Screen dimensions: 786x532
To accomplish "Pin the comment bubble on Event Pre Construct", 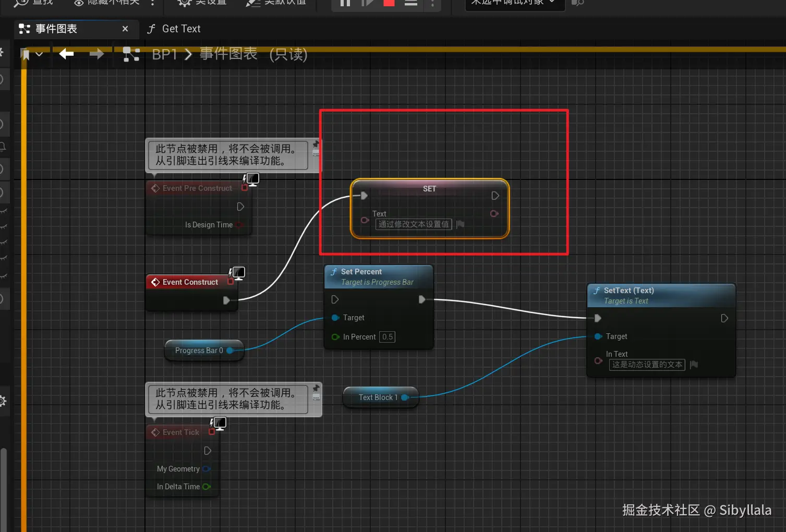I will coord(316,144).
